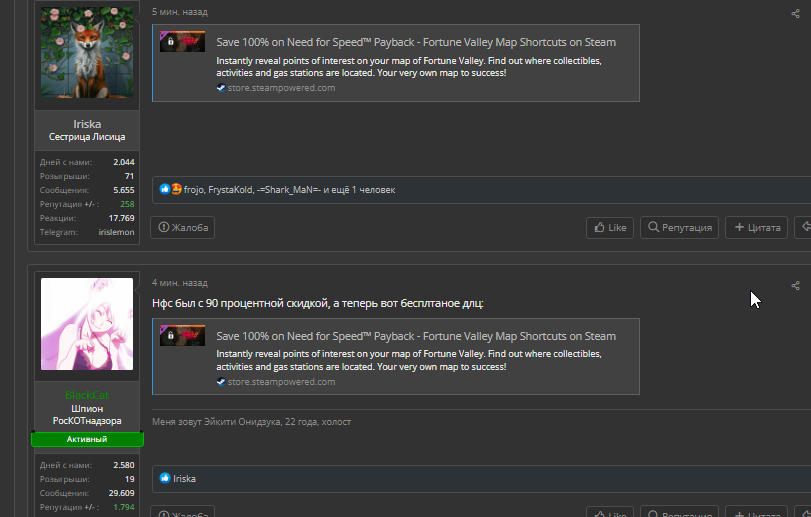Click BlackCat's days count 2.580
This screenshot has width=811, height=517.
[x=124, y=465]
